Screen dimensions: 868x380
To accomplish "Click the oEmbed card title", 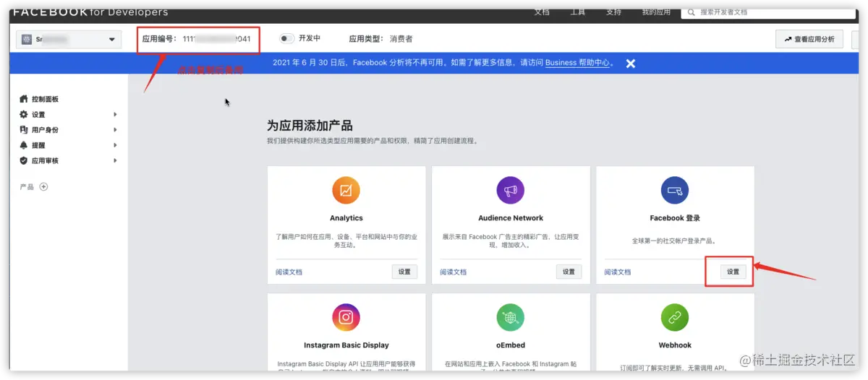I will 511,345.
